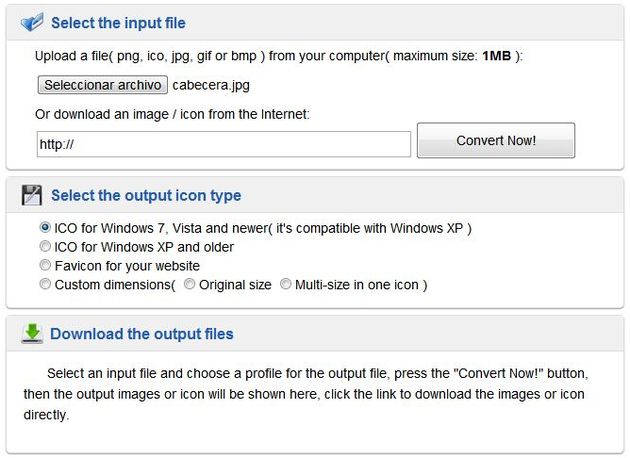The image size is (630, 458).
Task: Click the 'Select the input file' heading
Action: (118, 23)
